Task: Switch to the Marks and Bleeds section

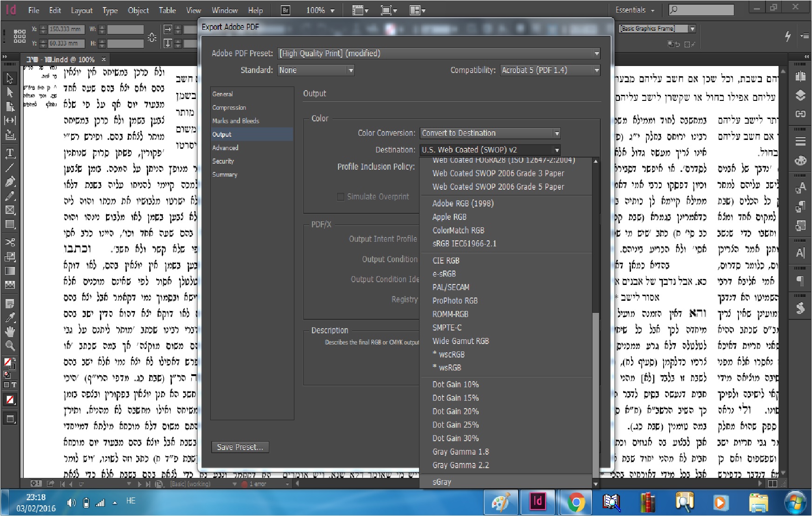Action: click(236, 121)
